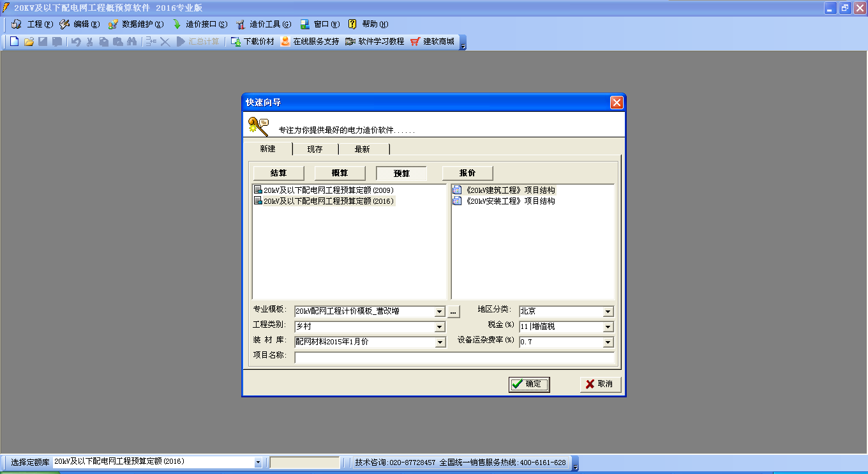The image size is (868, 474).
Task: Open the 窗口(W) menu
Action: tap(320, 24)
